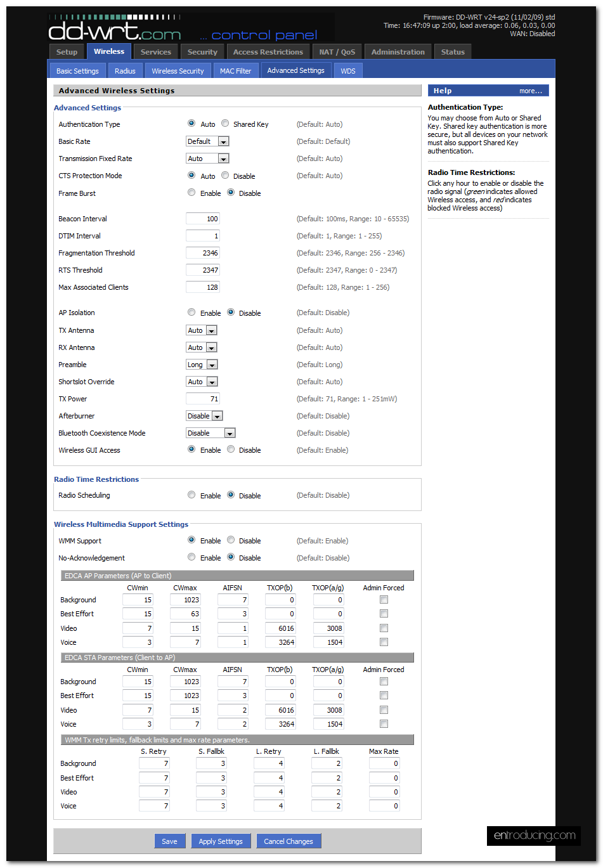
Task: Click the Max Associated Clients field
Action: coord(203,287)
